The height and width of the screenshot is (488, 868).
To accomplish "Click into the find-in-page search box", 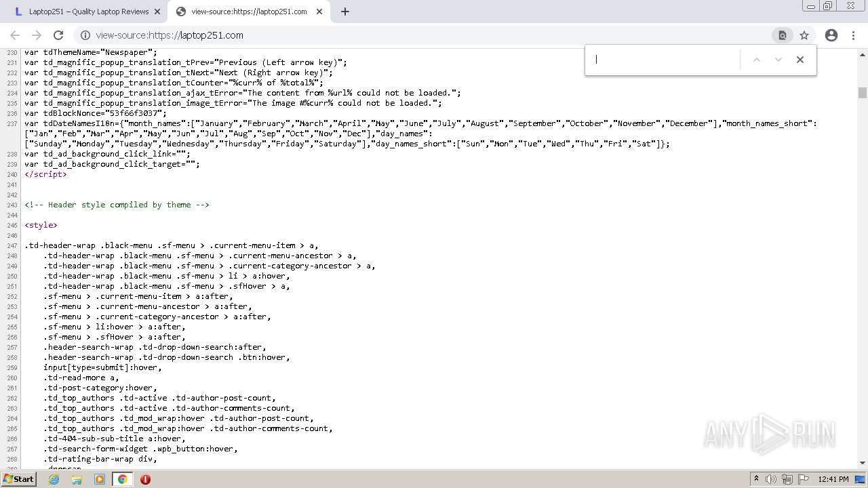I will point(666,60).
